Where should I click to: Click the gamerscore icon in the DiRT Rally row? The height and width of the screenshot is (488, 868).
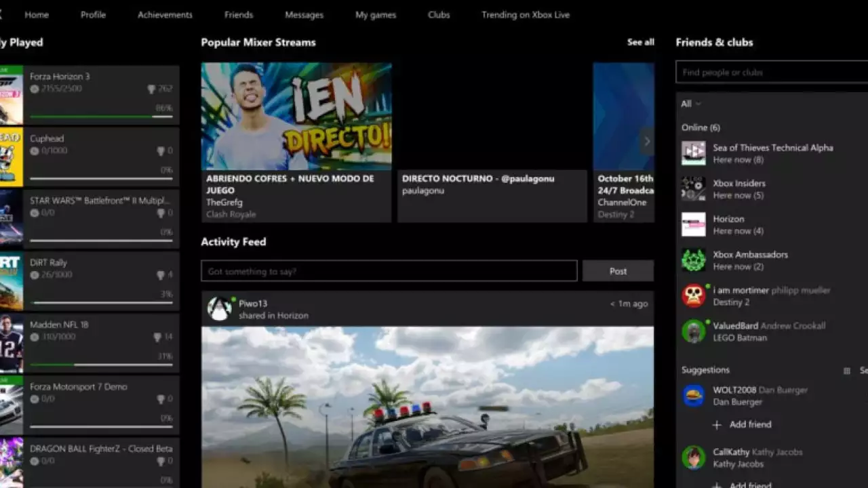[x=35, y=274]
